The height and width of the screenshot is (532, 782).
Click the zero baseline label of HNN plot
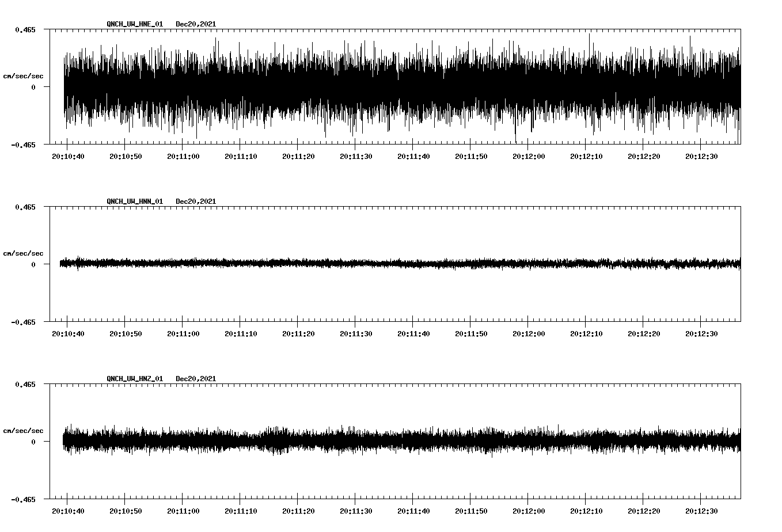33,265
